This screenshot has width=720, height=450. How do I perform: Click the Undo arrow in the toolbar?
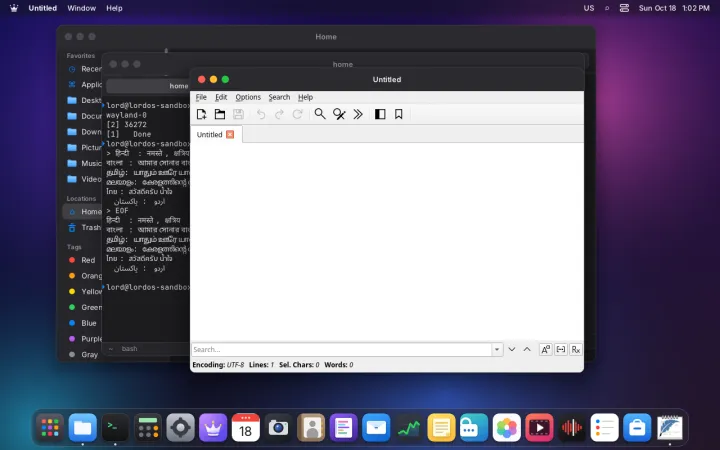(x=261, y=114)
